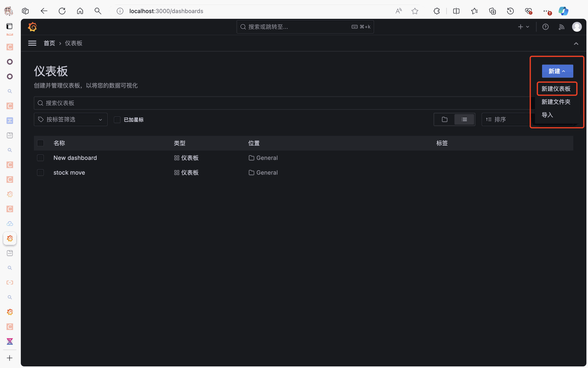Choose 新建文件夹 from the menu
The height and width of the screenshot is (368, 588).
(x=556, y=102)
